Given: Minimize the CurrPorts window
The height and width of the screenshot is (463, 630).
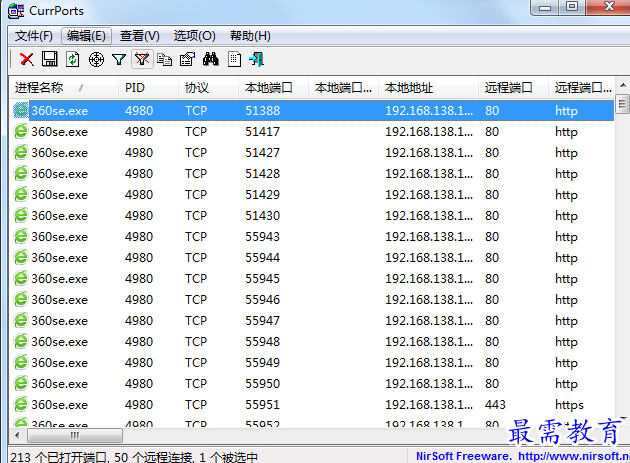Looking at the screenshot, I should pyautogui.click(x=545, y=7).
